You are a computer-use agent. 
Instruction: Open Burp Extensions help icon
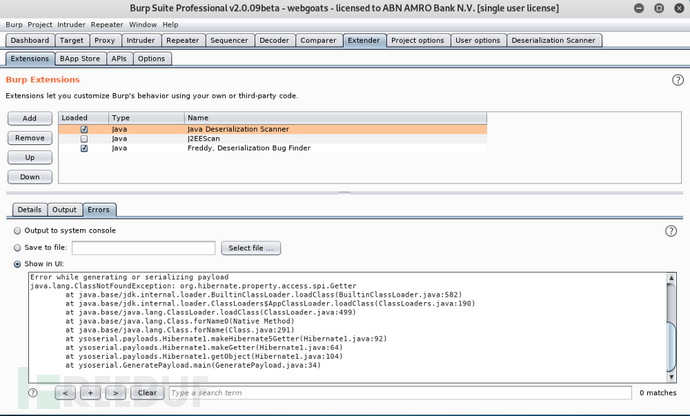pyautogui.click(x=678, y=80)
